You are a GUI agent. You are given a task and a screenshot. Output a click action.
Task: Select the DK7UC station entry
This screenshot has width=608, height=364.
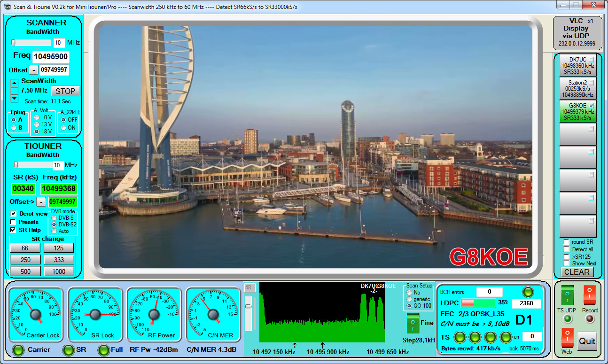[x=577, y=66]
